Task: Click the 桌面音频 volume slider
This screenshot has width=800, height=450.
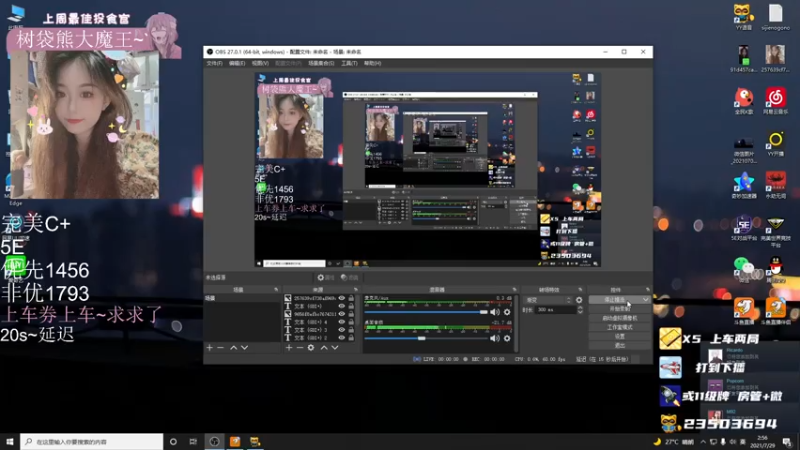Action: coord(426,338)
